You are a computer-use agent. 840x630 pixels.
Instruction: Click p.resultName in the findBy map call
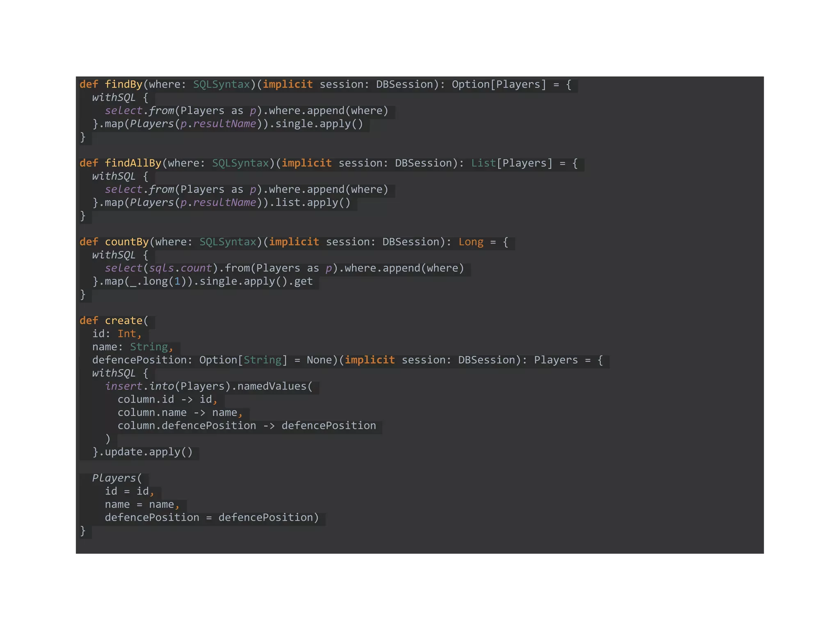(218, 124)
